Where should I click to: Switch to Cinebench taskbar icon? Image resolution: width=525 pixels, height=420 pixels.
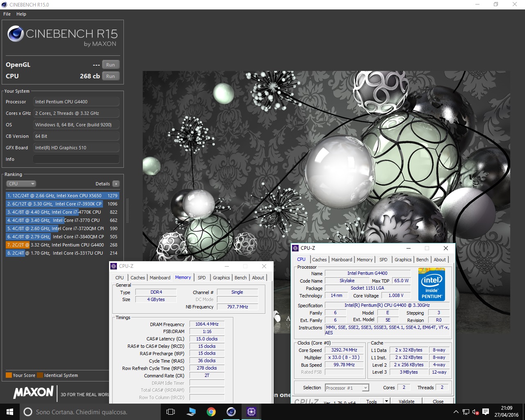[231, 412]
